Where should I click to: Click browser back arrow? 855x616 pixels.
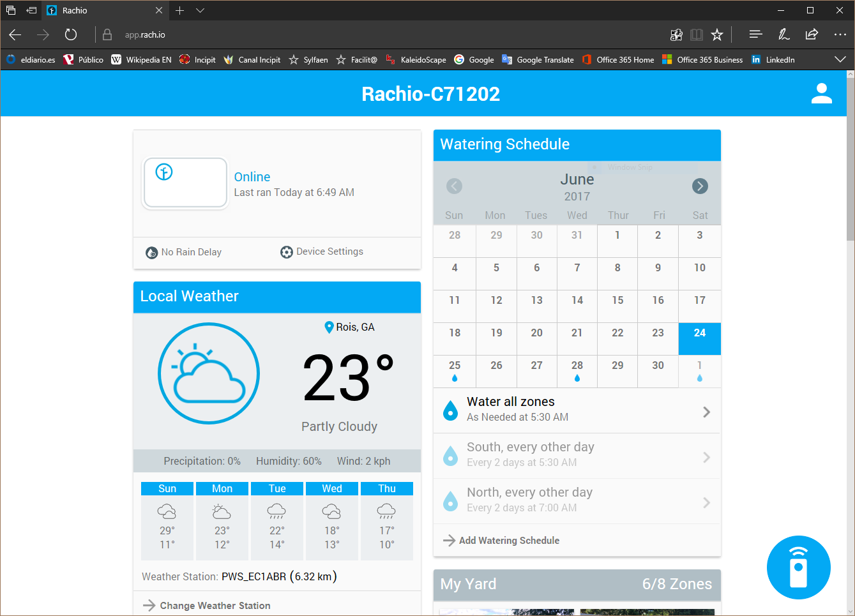click(x=15, y=34)
